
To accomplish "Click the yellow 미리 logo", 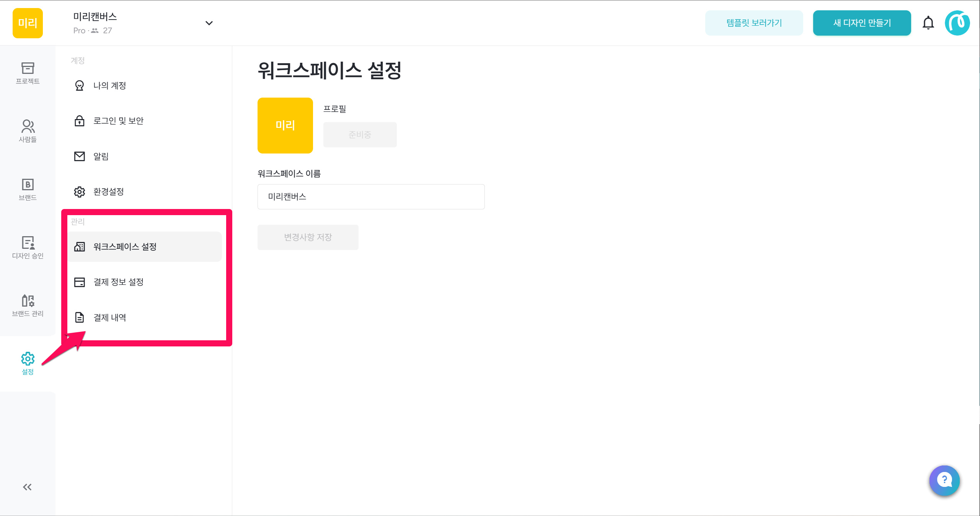I will (28, 23).
